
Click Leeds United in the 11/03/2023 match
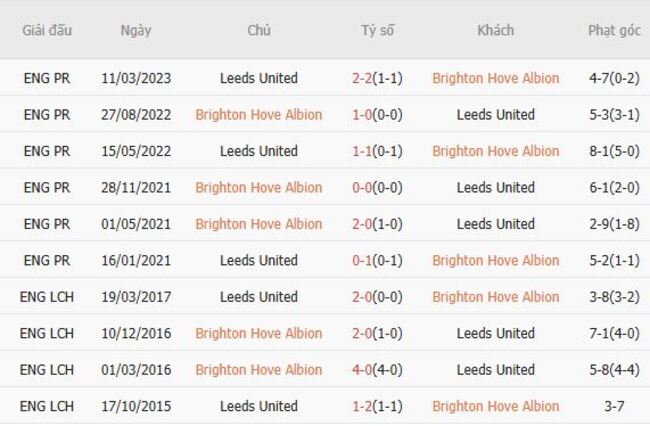tap(259, 78)
